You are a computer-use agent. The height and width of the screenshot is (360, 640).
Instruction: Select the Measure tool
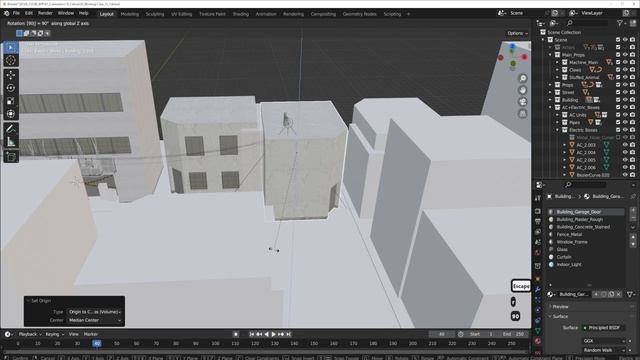point(11,142)
